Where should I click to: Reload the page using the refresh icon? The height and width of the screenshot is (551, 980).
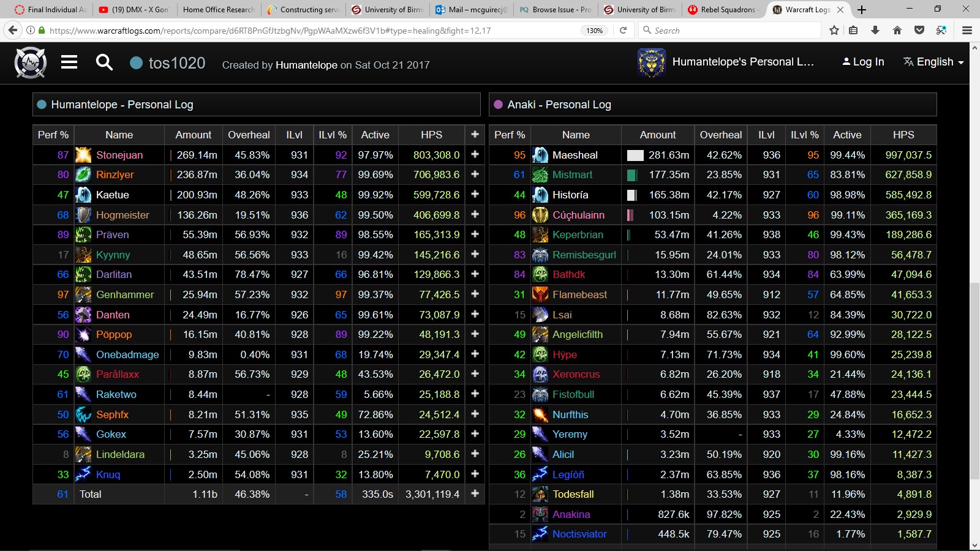pyautogui.click(x=623, y=31)
